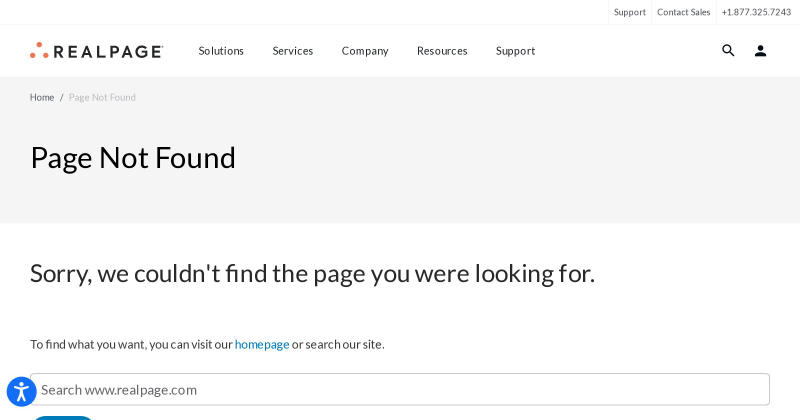Expand the Resources navigation menu
Screen dimensions: 800x420
click(442, 51)
